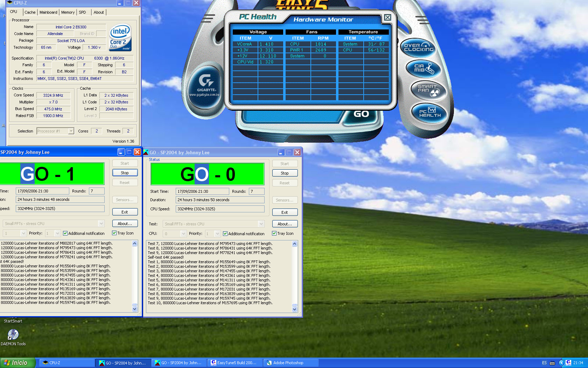Click Exit in the GO - 0 window
Screen dimensions: 588x368
click(285, 212)
